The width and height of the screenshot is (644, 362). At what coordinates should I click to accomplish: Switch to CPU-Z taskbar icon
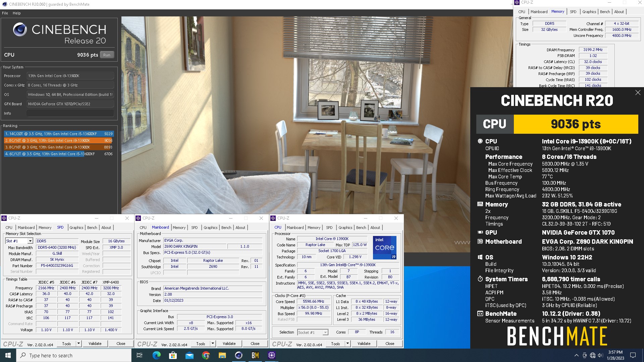271,355
